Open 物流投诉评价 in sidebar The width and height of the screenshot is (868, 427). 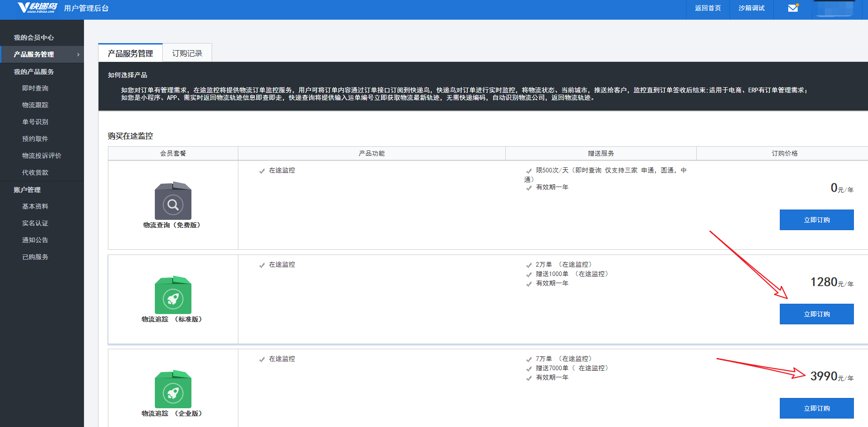tap(42, 156)
